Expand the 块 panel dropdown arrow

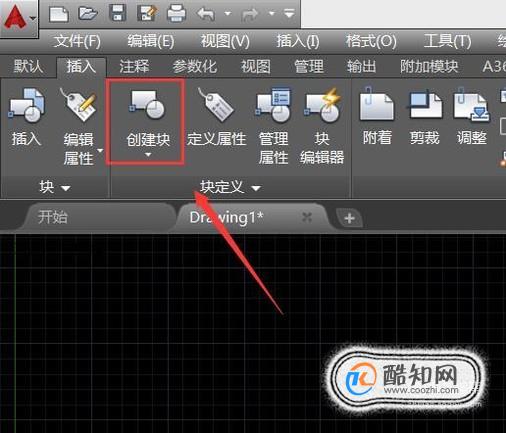tap(66, 188)
